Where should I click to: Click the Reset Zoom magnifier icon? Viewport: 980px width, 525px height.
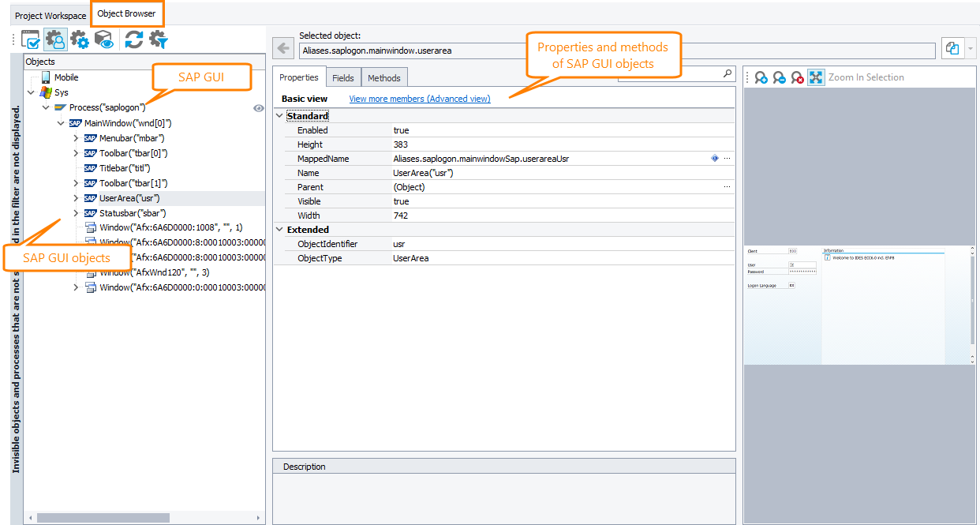pos(797,77)
